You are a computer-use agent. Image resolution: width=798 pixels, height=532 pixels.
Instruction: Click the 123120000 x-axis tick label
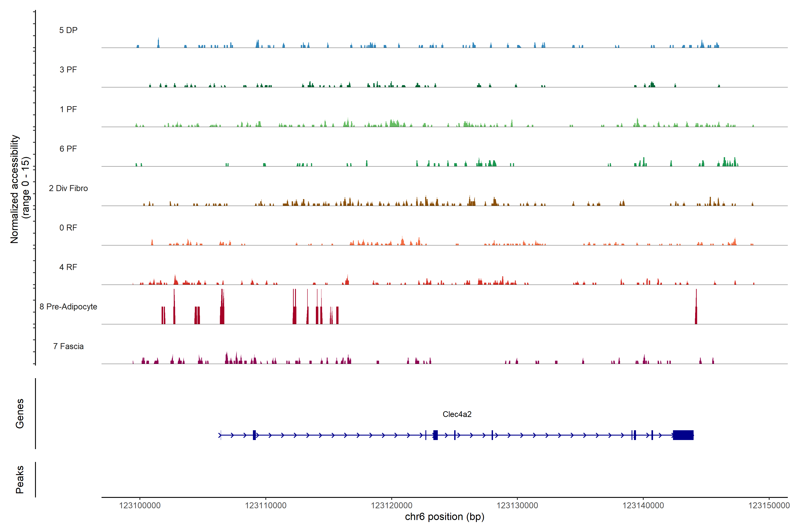pyautogui.click(x=391, y=505)
